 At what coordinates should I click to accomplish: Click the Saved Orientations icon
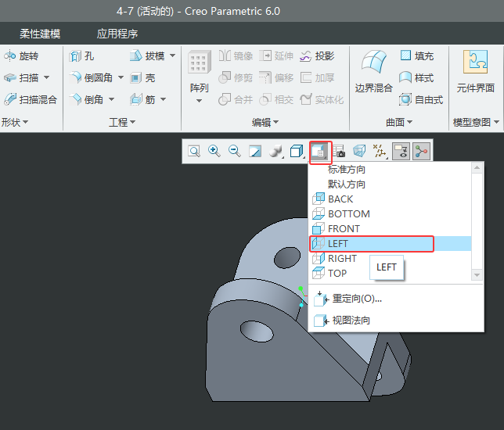point(320,152)
